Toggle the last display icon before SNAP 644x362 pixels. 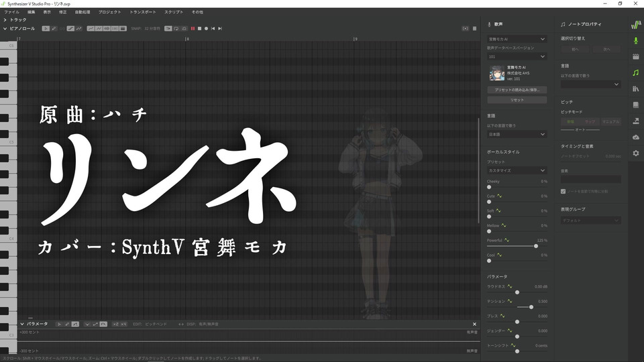123,29
